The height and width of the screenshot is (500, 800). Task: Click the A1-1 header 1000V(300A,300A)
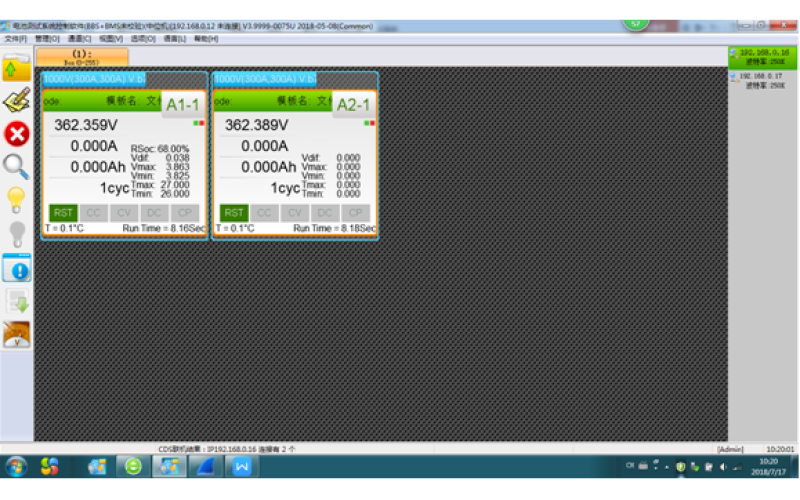pos(94,79)
